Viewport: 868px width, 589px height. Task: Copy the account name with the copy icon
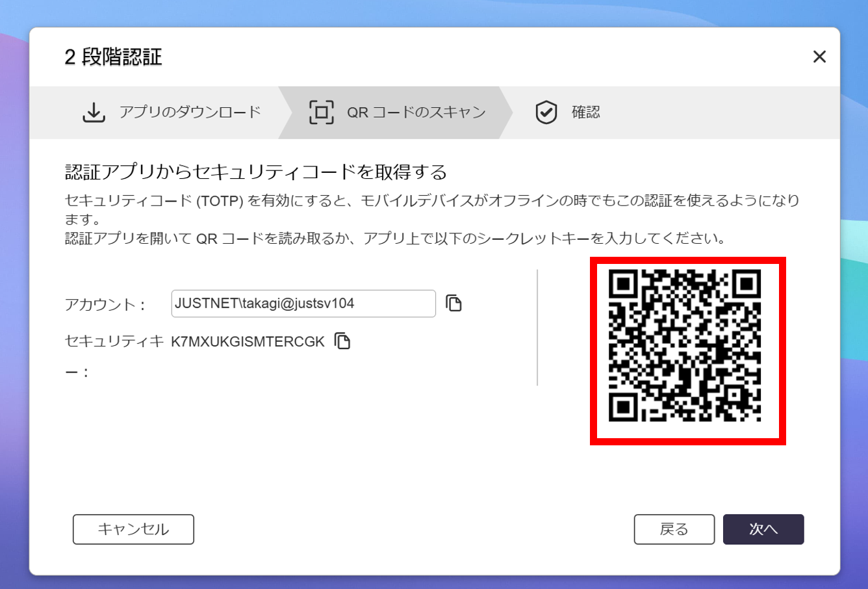pos(453,303)
